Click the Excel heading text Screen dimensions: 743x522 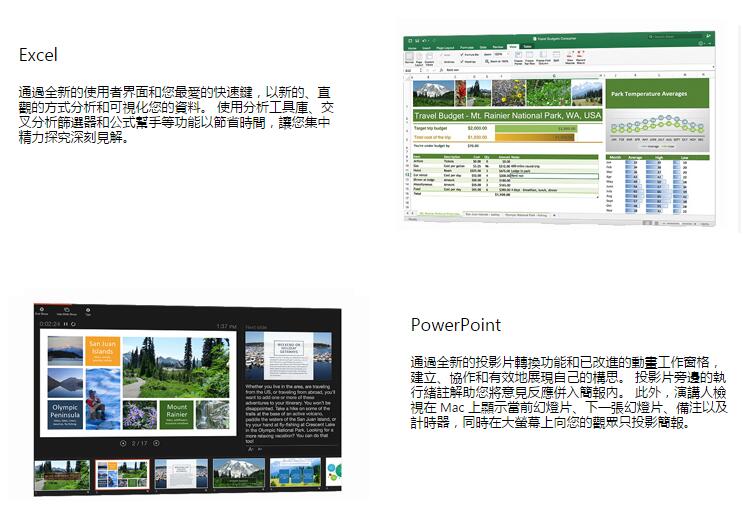pos(38,55)
